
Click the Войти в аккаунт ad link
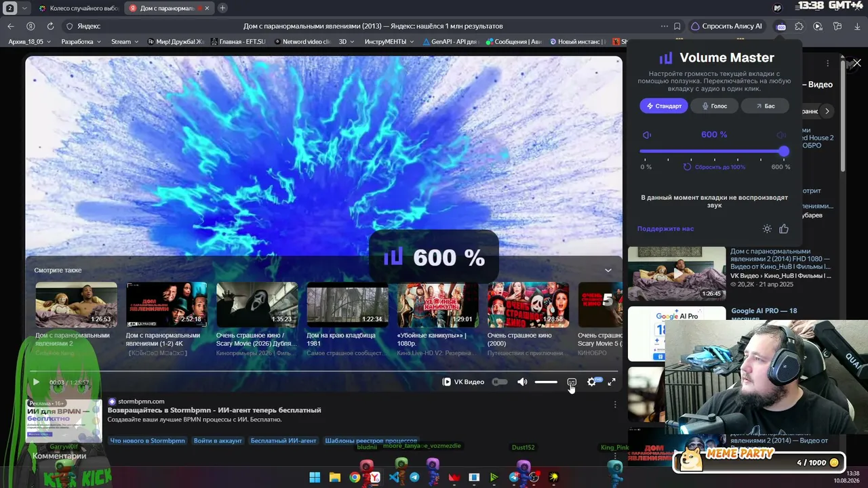[x=218, y=441]
